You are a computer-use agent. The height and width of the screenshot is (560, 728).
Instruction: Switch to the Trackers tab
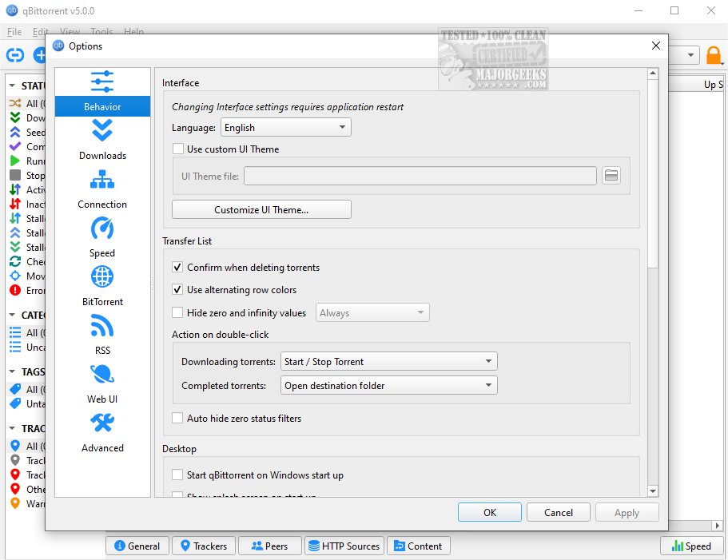pos(204,546)
